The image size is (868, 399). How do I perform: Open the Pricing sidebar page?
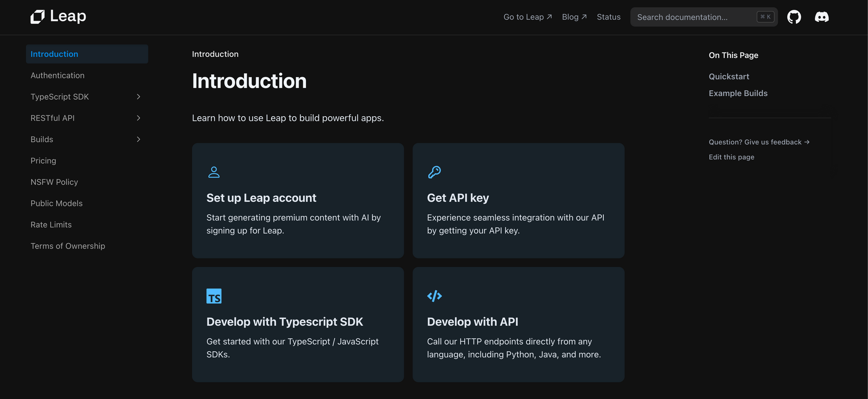[x=87, y=160]
